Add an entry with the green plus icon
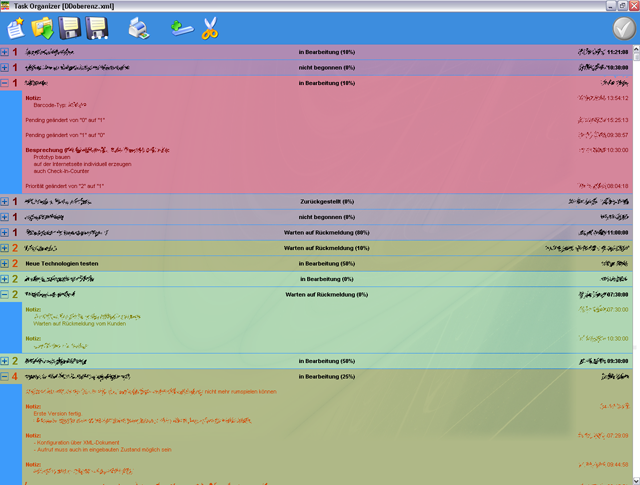 [182, 29]
